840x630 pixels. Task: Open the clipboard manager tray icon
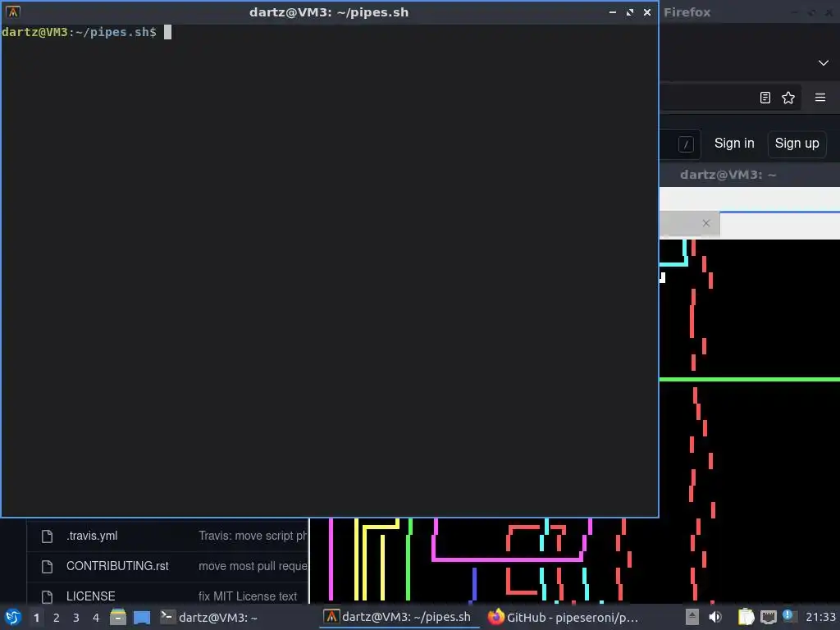click(746, 617)
